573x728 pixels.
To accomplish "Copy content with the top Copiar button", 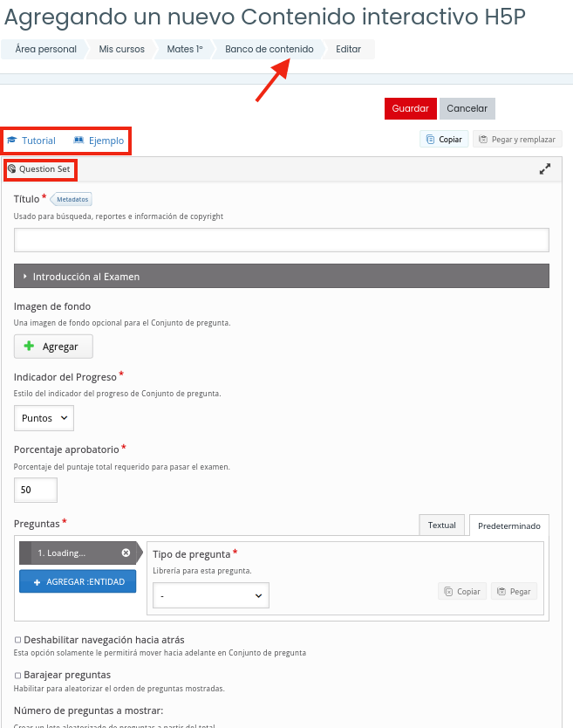I will pos(444,140).
